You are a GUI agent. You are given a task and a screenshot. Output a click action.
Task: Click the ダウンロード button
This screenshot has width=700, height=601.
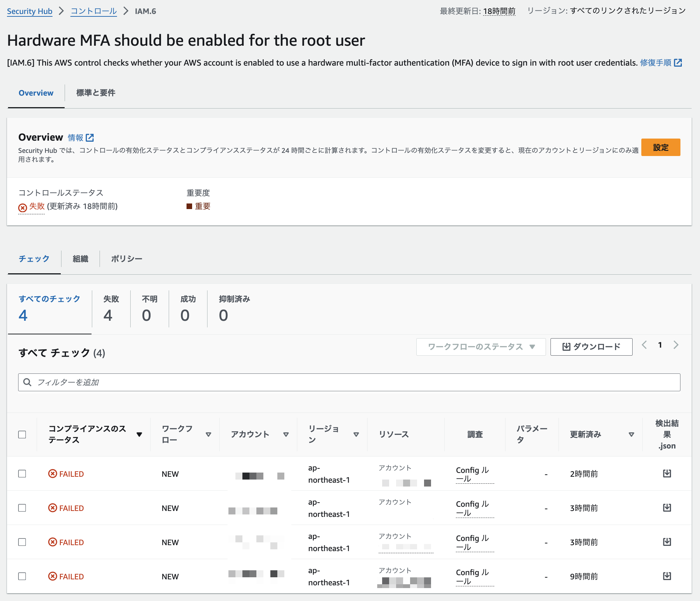tap(591, 347)
